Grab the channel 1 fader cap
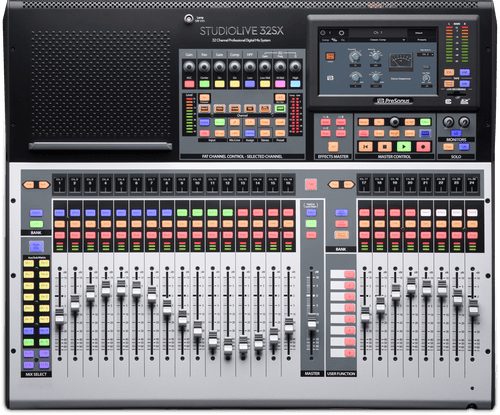This screenshot has height=415, width=500. (x=60, y=315)
